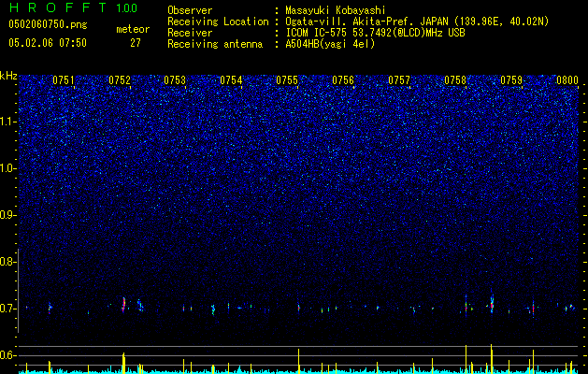
Task: Click observer name Masayuki Kobayashi
Action: tap(336, 10)
